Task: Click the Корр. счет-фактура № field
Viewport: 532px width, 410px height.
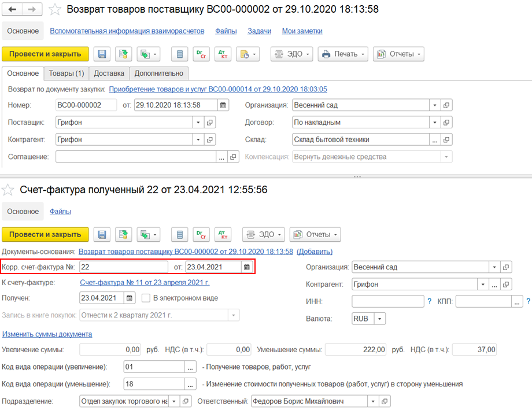Action: click(124, 267)
